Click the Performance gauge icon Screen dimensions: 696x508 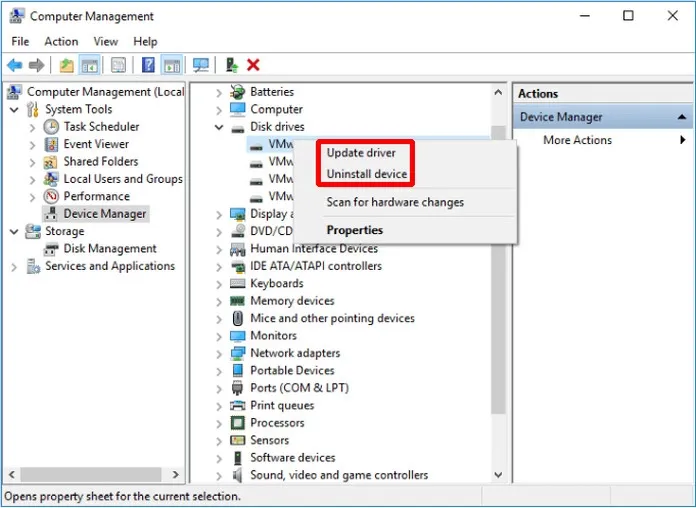pyautogui.click(x=51, y=196)
